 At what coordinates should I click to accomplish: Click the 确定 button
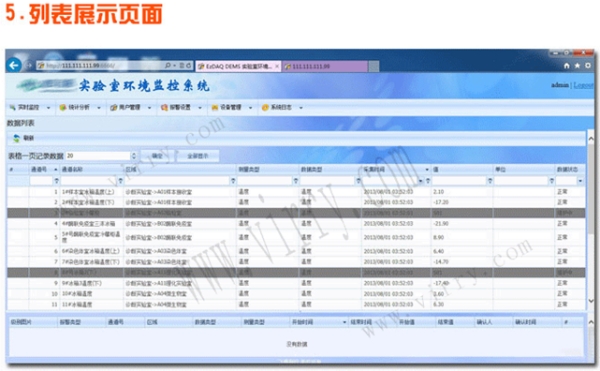(157, 156)
